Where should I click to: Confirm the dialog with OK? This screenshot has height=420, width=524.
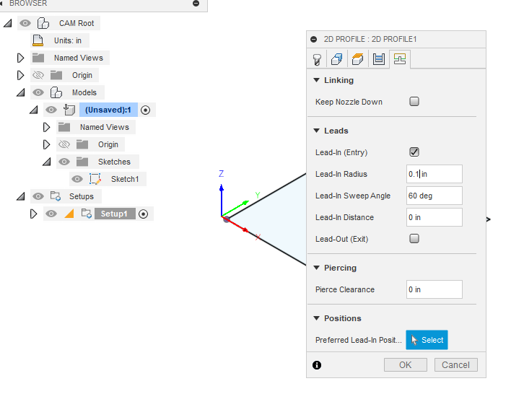pyautogui.click(x=406, y=365)
